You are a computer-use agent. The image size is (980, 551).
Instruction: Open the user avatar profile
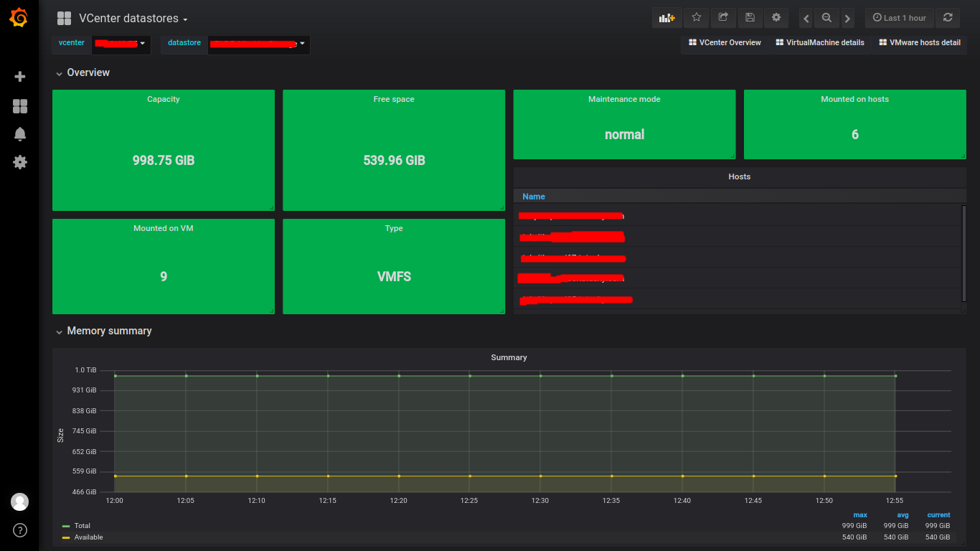19,502
